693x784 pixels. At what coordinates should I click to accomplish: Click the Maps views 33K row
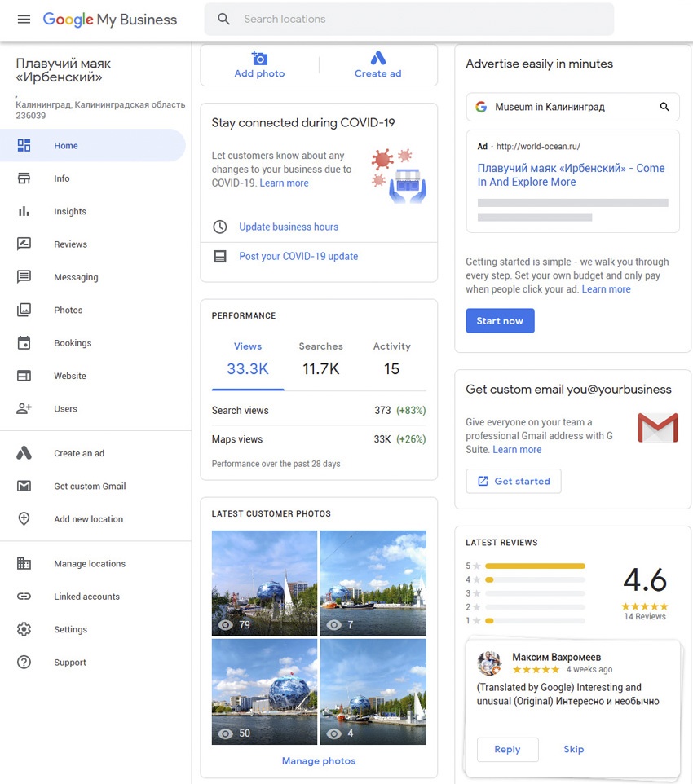319,439
